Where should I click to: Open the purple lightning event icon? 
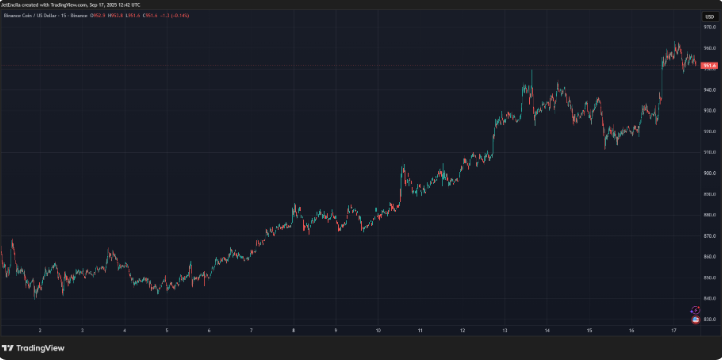click(x=696, y=311)
